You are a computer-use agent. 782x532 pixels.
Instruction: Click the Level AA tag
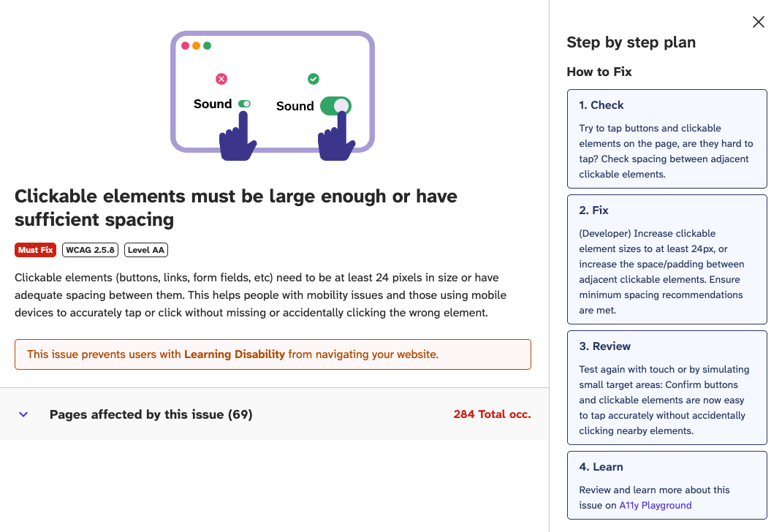coord(146,250)
